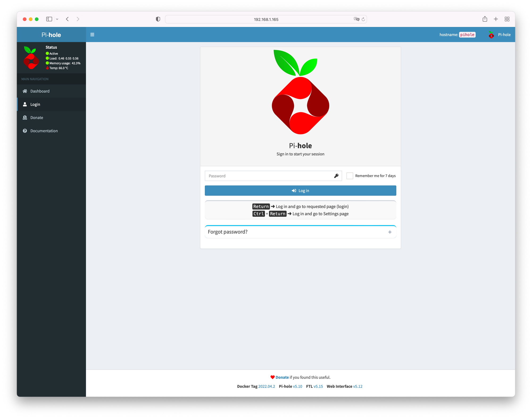The width and height of the screenshot is (532, 419).
Task: Click the Memory usage: 42.3% status line
Action: pyautogui.click(x=63, y=63)
